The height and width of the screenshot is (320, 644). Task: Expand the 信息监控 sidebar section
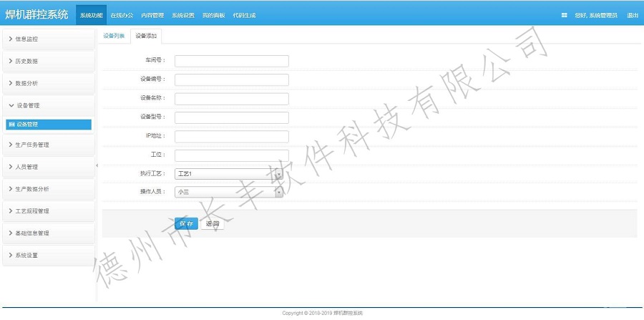47,39
